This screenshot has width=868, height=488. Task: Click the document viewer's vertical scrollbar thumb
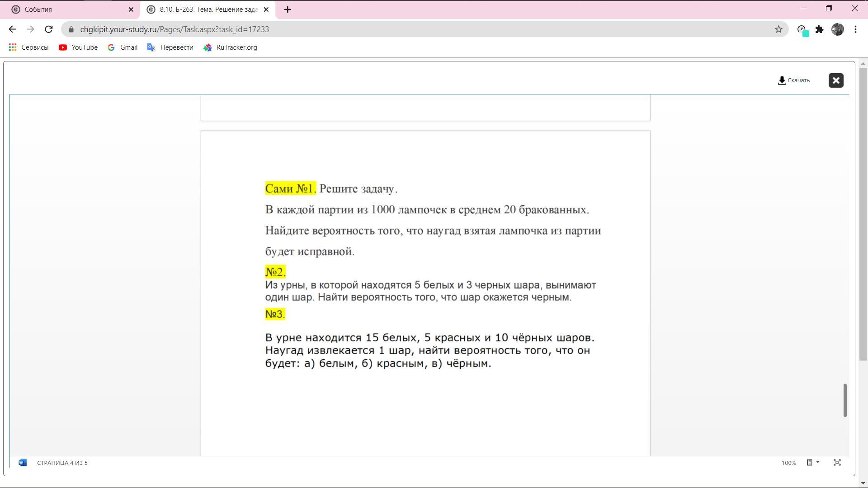click(844, 400)
